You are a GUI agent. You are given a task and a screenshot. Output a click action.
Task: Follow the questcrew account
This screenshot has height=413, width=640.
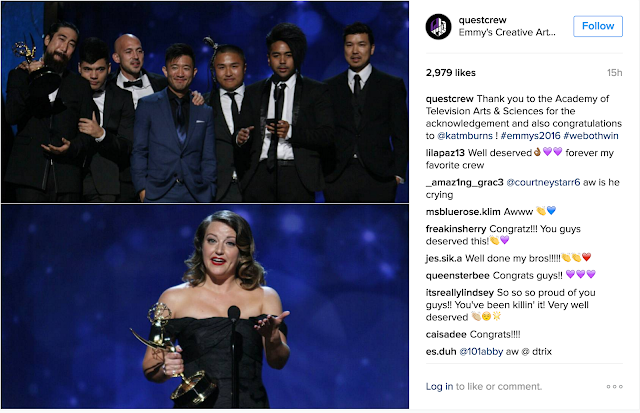pos(598,26)
